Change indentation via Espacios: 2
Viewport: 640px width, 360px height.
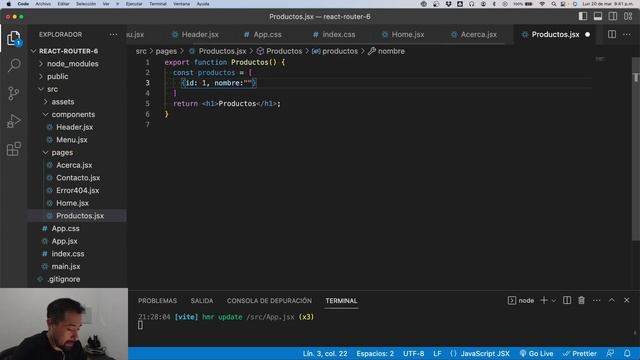point(375,353)
